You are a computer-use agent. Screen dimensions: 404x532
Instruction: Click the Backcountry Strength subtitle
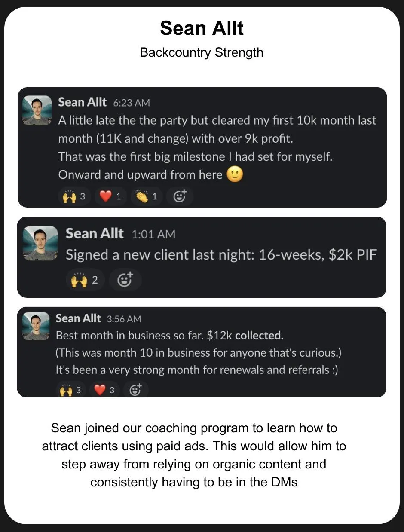click(202, 52)
